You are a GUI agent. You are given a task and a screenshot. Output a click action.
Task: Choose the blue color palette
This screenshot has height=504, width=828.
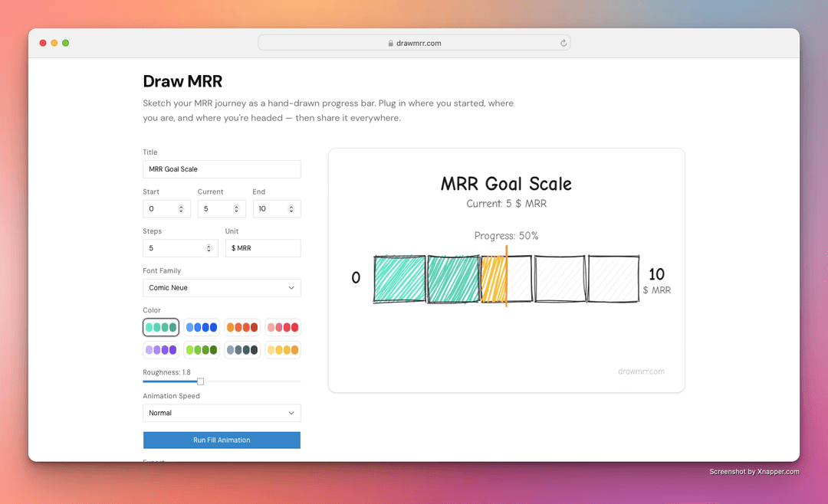pos(202,327)
